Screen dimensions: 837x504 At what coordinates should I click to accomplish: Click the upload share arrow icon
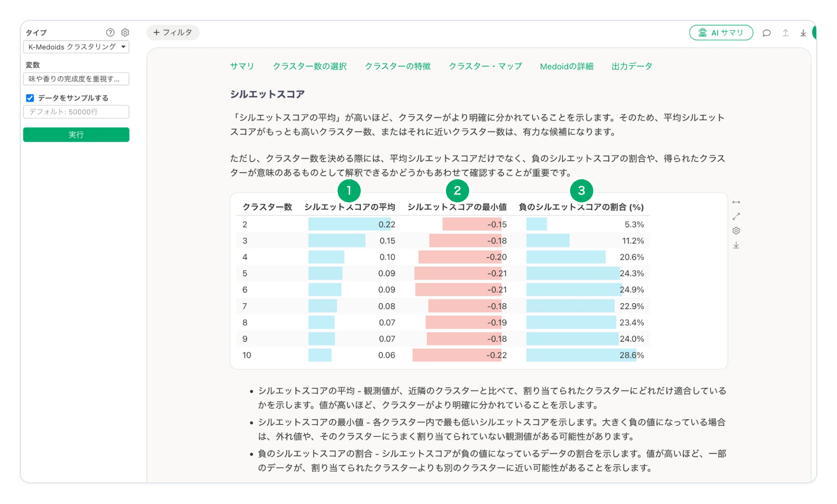(x=786, y=33)
